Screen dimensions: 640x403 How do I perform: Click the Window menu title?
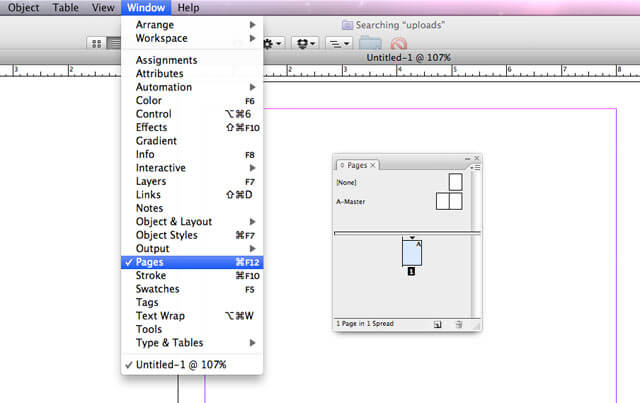pyautogui.click(x=146, y=7)
